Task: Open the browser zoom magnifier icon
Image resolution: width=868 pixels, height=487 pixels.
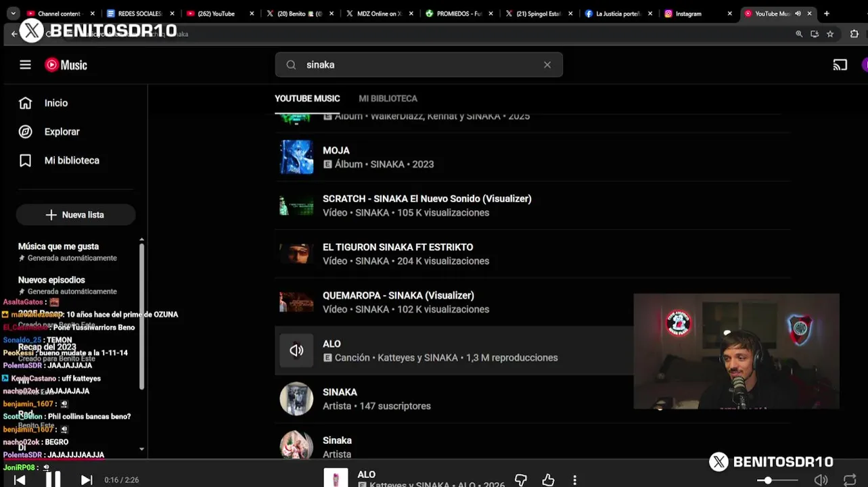Action: 799,34
